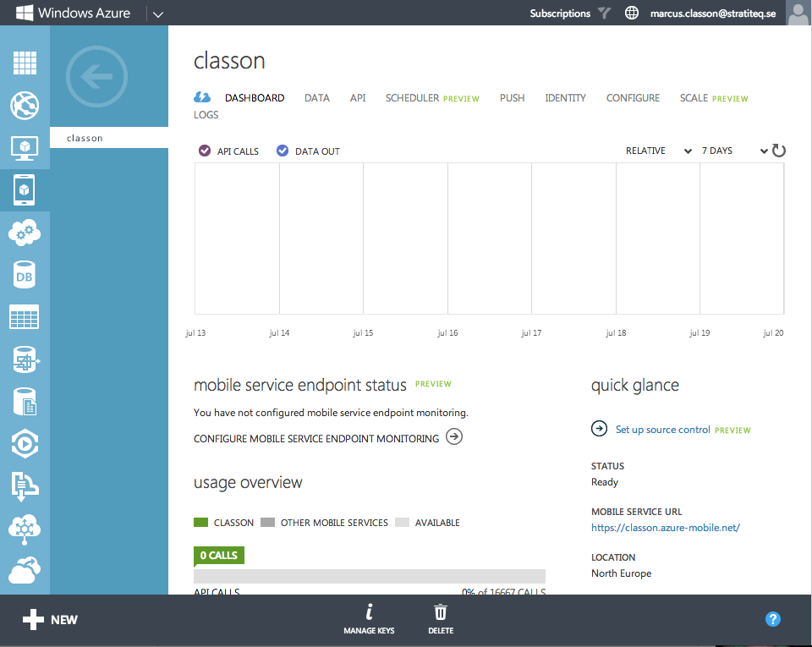Viewport: 812px width, 647px height.
Task: Open the classon.azure-mobile.net service URL link
Action: (x=666, y=528)
